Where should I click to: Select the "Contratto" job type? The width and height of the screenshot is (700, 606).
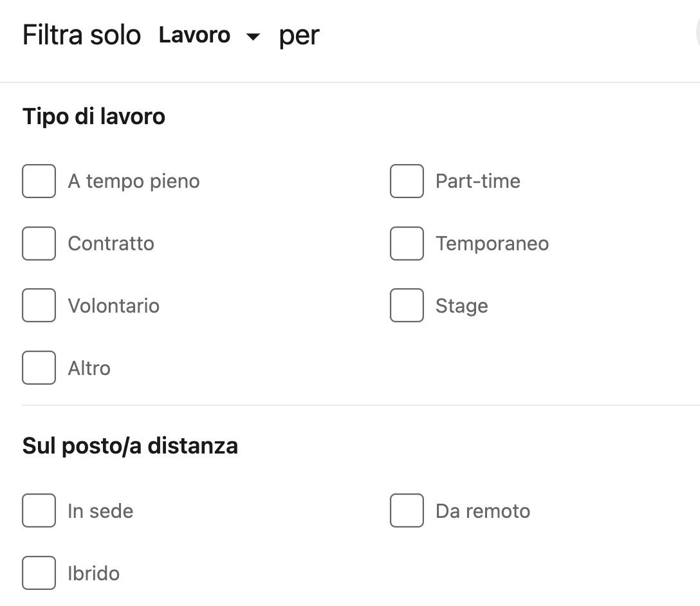[39, 243]
